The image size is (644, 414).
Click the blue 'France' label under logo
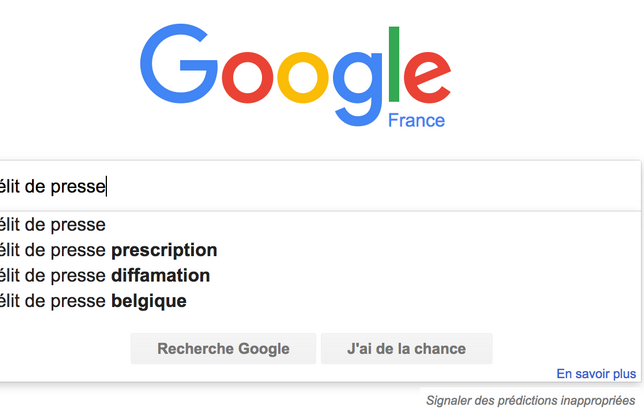[416, 121]
